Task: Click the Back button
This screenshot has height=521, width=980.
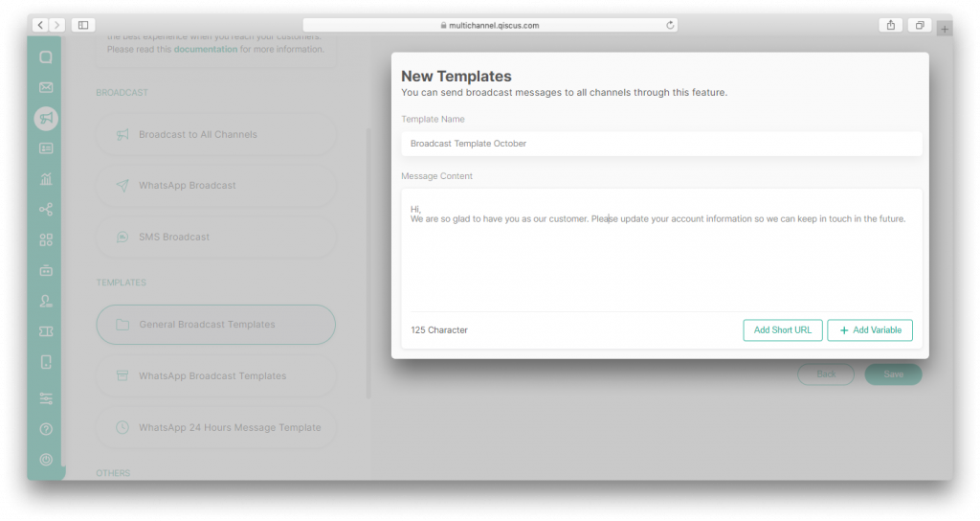Action: pos(826,374)
